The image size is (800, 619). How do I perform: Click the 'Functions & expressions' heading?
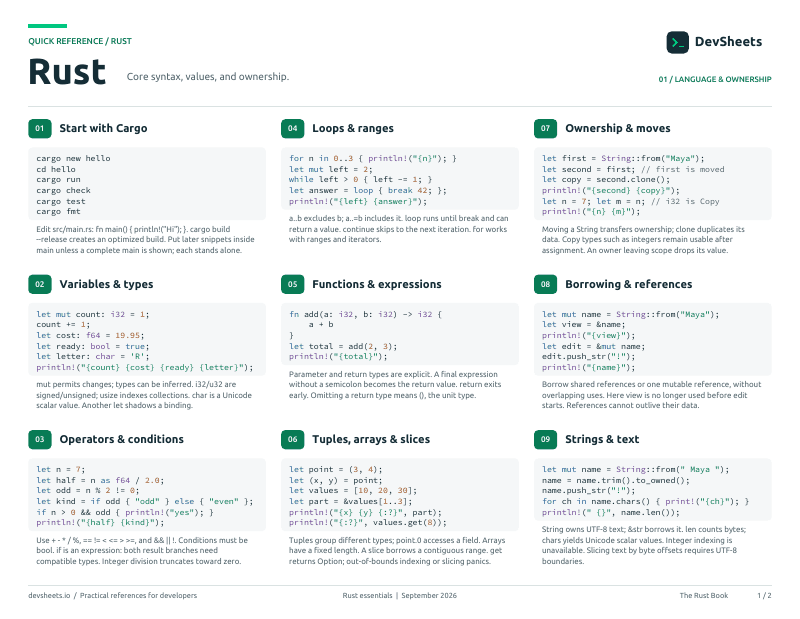pyautogui.click(x=377, y=284)
